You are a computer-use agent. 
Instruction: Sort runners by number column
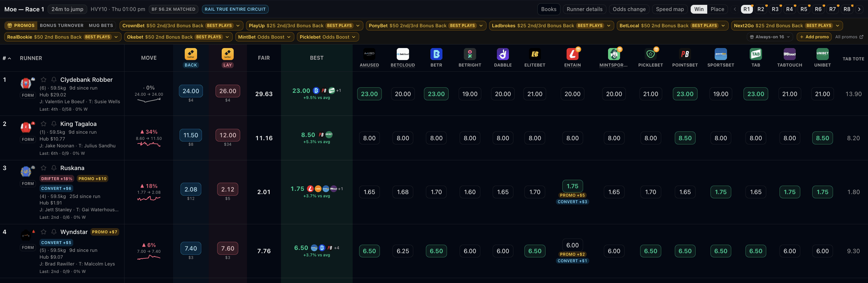tap(7, 58)
